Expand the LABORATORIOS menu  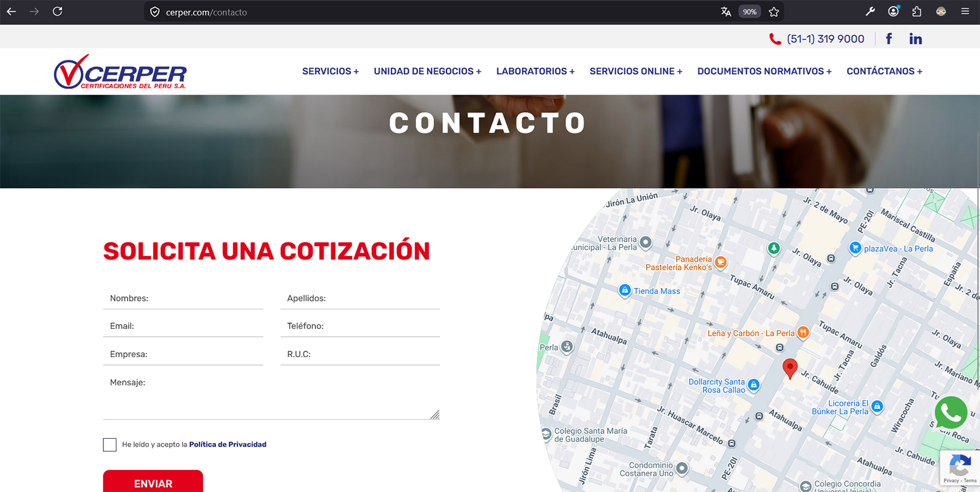[x=535, y=71]
